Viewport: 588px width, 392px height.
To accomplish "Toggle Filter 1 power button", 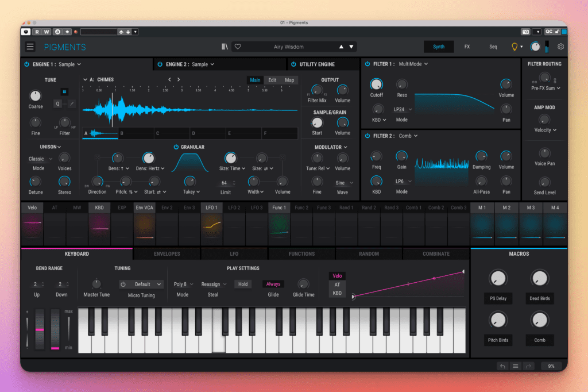I will coord(367,64).
